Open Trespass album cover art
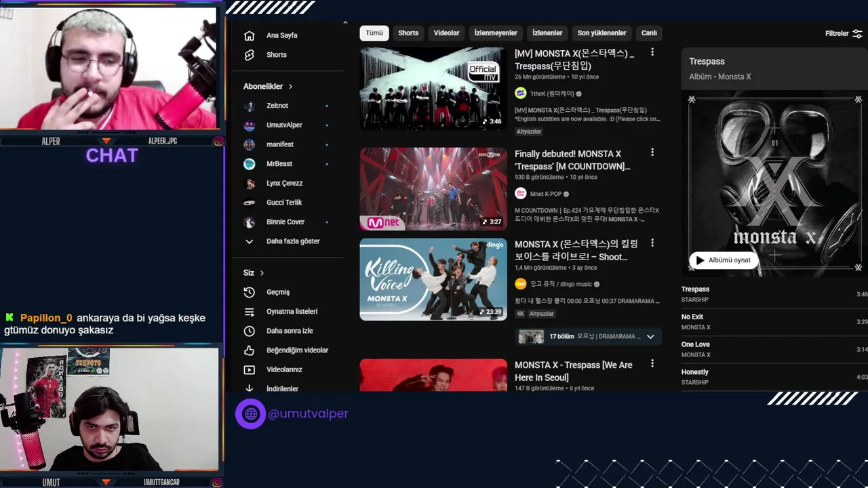868x488 pixels. tap(774, 184)
